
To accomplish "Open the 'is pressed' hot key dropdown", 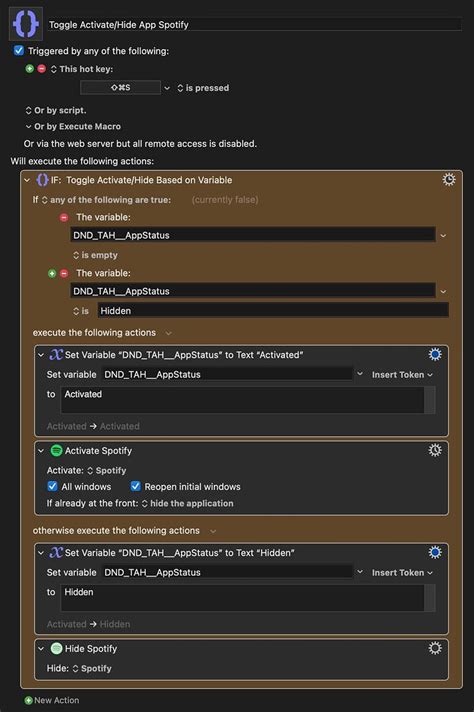I will point(203,88).
